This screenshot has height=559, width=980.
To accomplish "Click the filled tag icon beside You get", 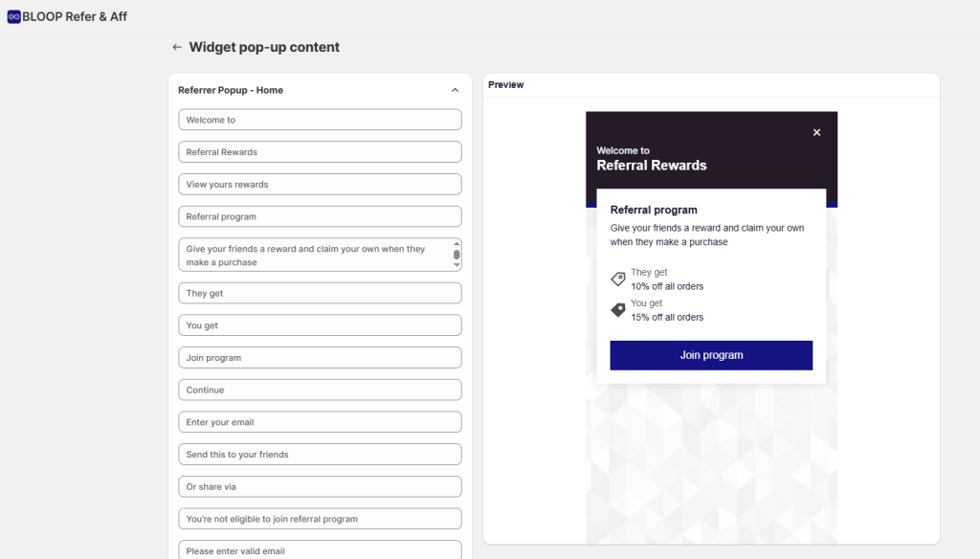I will [x=617, y=309].
